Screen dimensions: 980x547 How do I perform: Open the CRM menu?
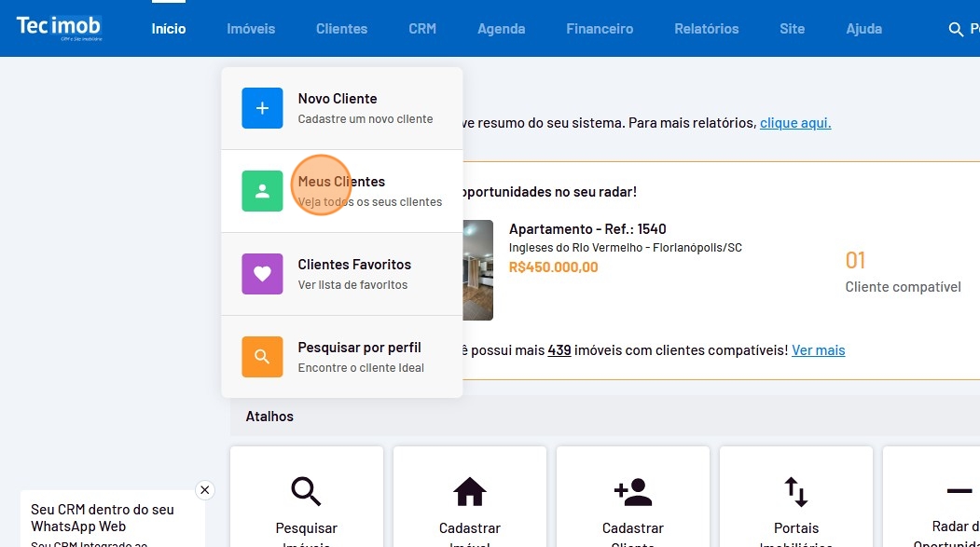(x=422, y=29)
